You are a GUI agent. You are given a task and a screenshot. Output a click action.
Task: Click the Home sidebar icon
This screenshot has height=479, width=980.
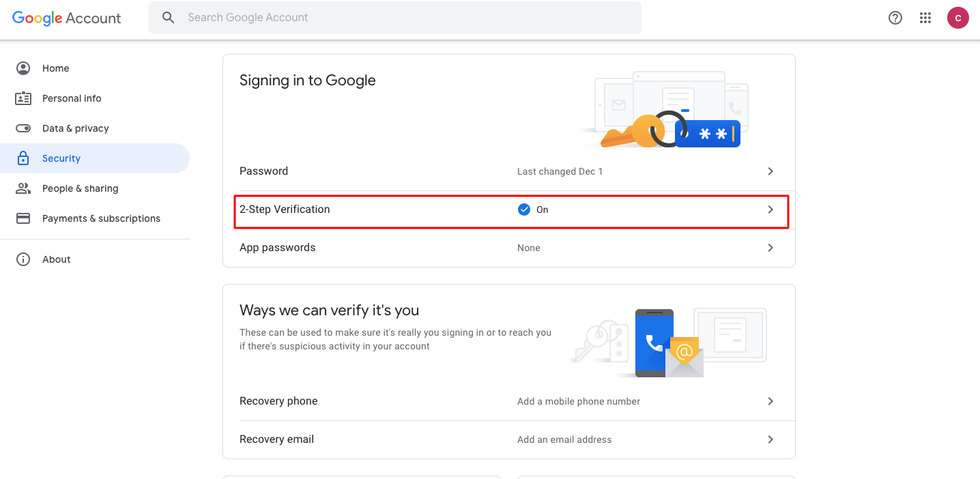23,68
